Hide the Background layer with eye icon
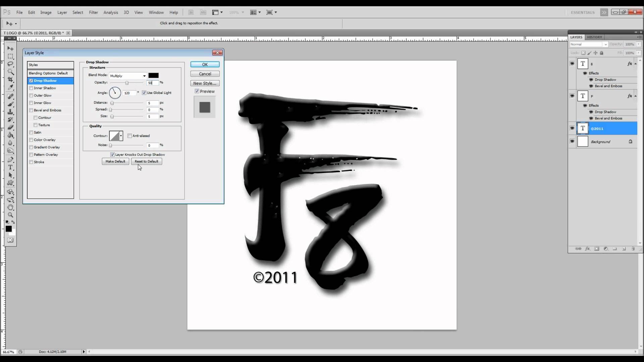644x362 pixels. tap(572, 141)
